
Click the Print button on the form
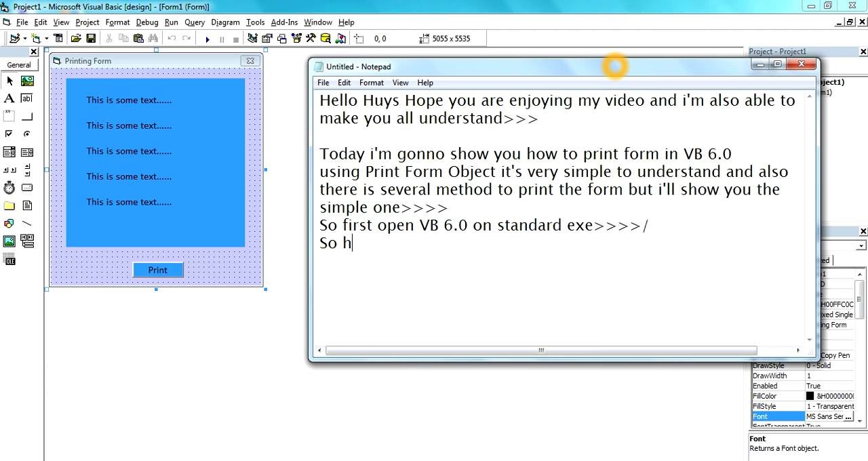158,270
